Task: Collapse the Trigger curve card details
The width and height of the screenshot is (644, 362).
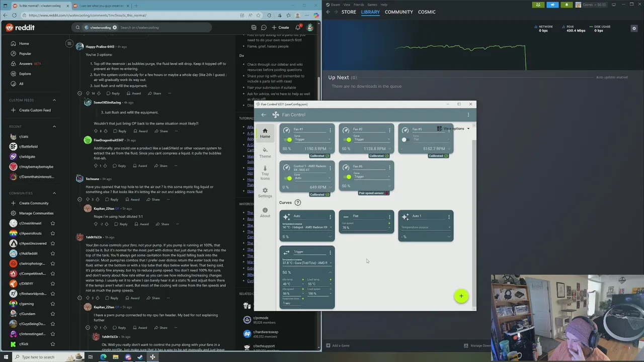Action: [x=330, y=273]
